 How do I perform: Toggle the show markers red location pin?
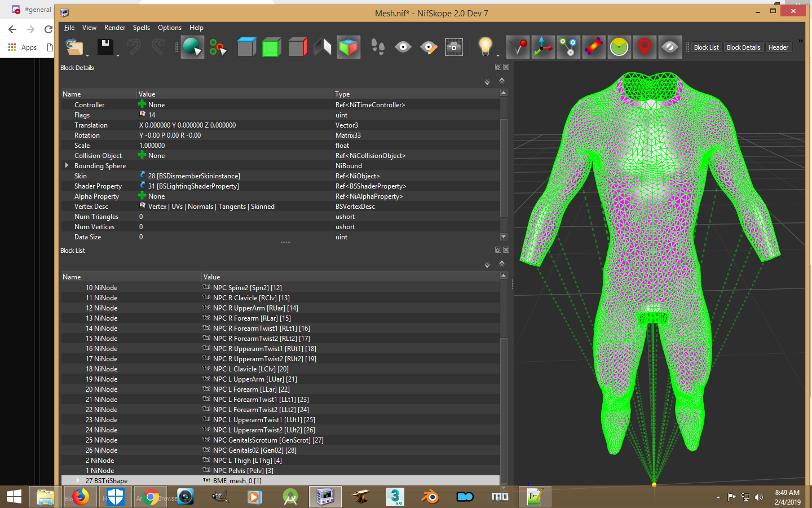(x=645, y=47)
